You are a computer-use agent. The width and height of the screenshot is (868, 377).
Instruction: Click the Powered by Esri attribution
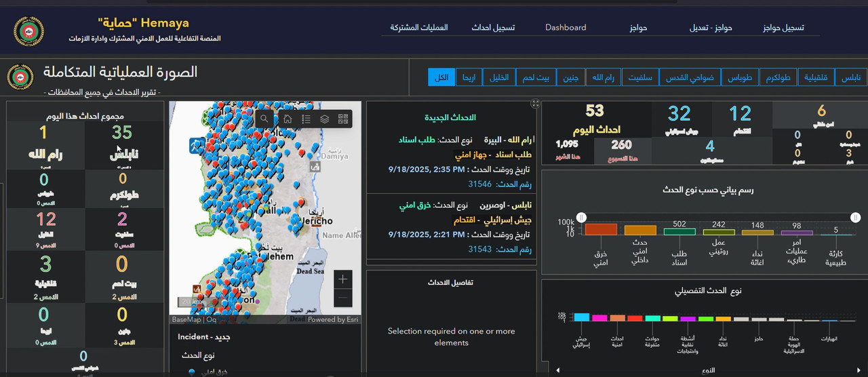[333, 319]
